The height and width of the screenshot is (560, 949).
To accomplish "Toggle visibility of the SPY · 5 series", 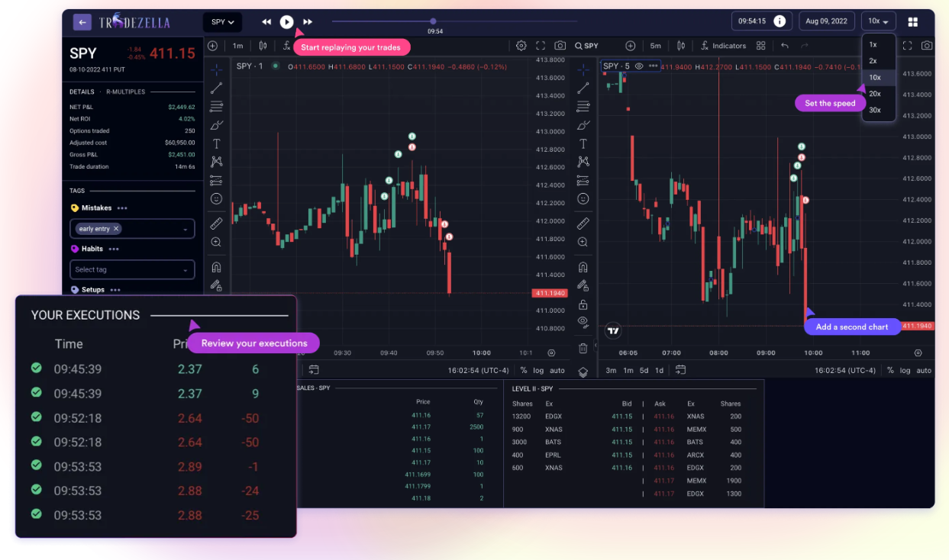I will pos(639,66).
